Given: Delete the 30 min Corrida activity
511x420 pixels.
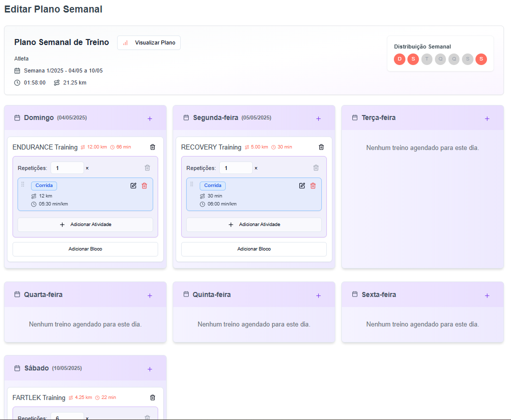Looking at the screenshot, I should pos(313,185).
